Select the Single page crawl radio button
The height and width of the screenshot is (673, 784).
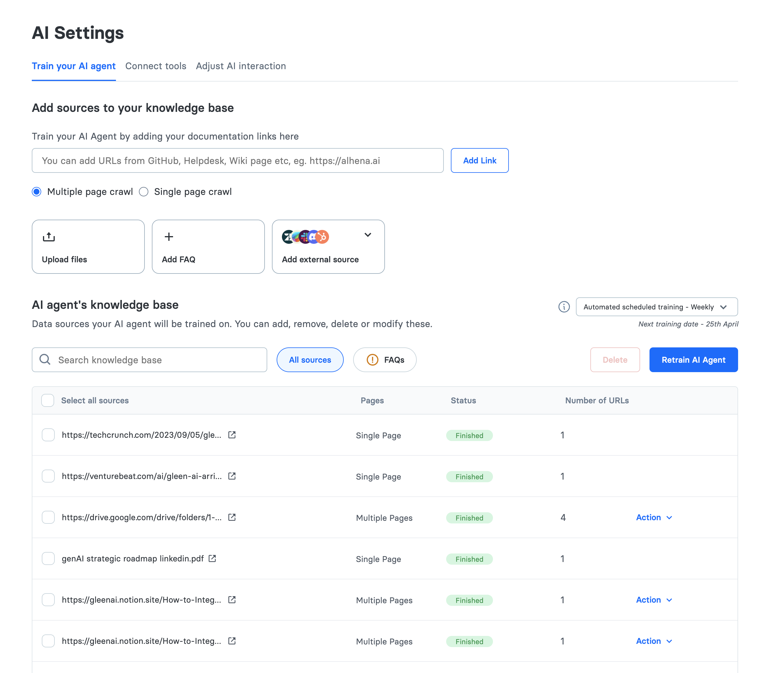point(144,192)
